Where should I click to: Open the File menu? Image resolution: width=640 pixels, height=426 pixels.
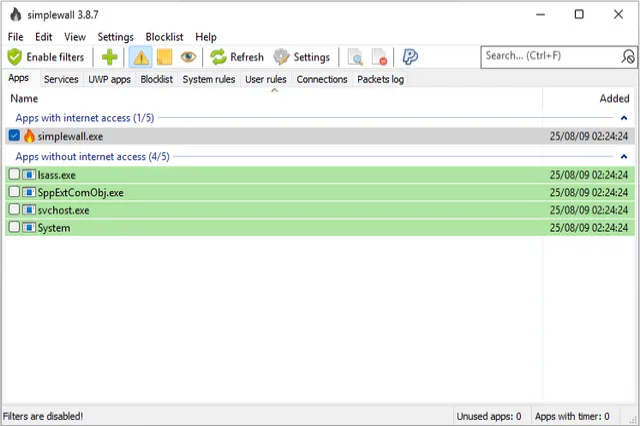pyautogui.click(x=16, y=37)
